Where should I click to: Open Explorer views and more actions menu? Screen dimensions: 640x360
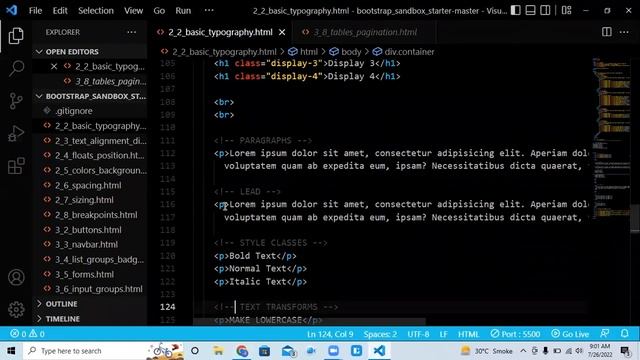pos(131,32)
